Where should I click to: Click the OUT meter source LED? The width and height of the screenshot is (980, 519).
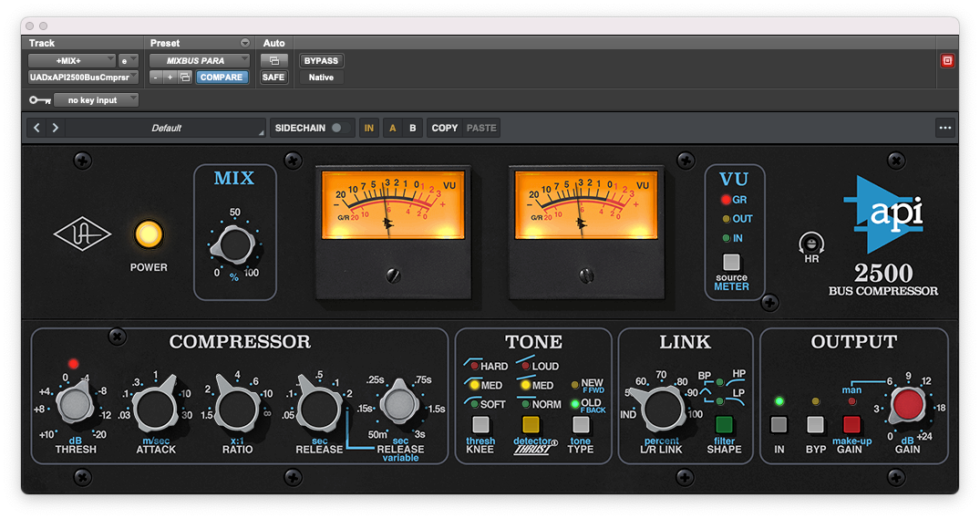(x=726, y=219)
